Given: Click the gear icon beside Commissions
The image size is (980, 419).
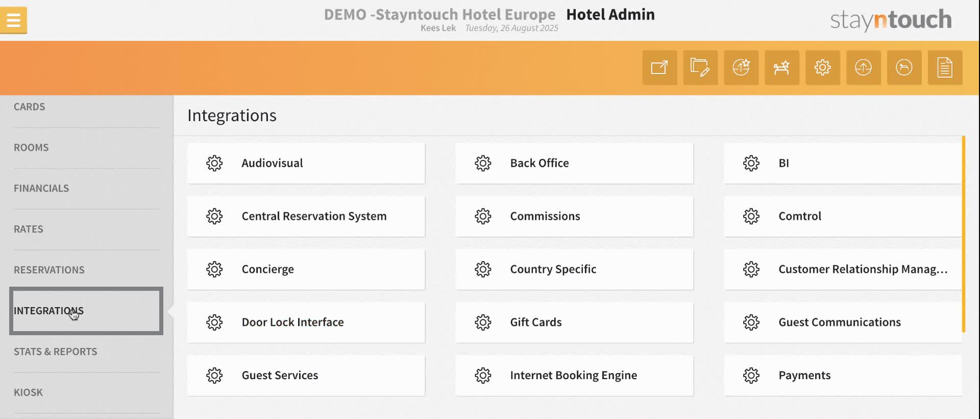Looking at the screenshot, I should (483, 216).
